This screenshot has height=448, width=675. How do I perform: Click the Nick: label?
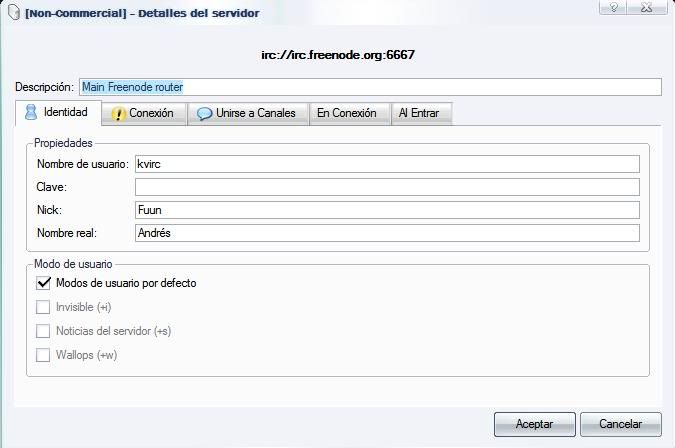click(50, 210)
